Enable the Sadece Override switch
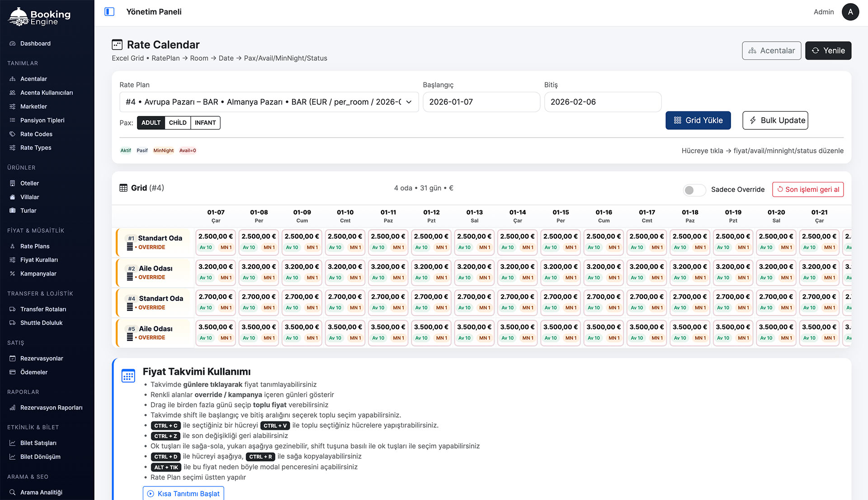 (x=694, y=190)
